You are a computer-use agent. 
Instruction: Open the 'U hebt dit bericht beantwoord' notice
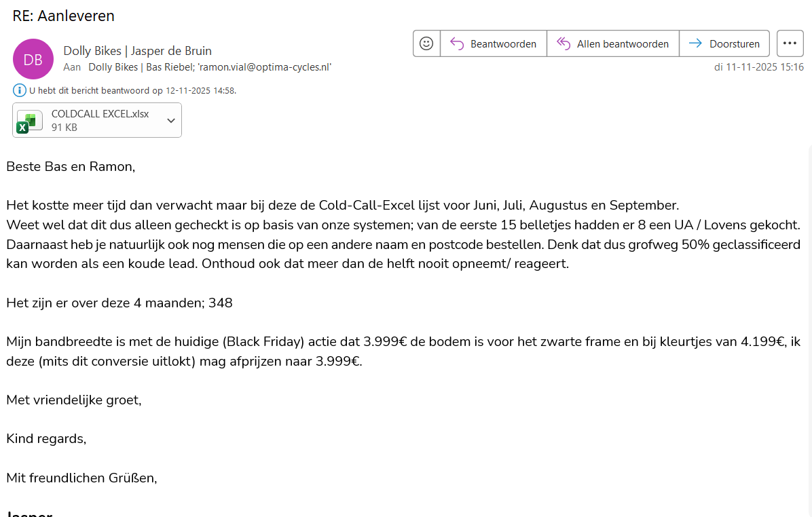(132, 90)
